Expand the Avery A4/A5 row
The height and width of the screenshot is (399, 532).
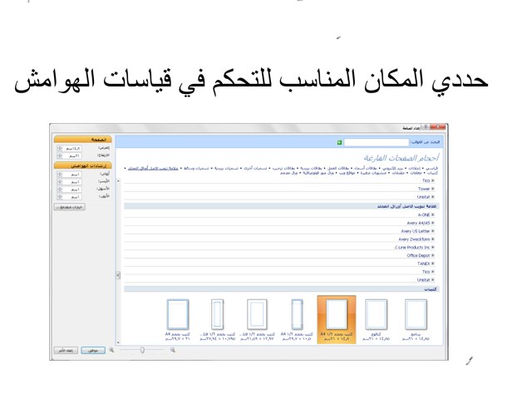(432, 223)
